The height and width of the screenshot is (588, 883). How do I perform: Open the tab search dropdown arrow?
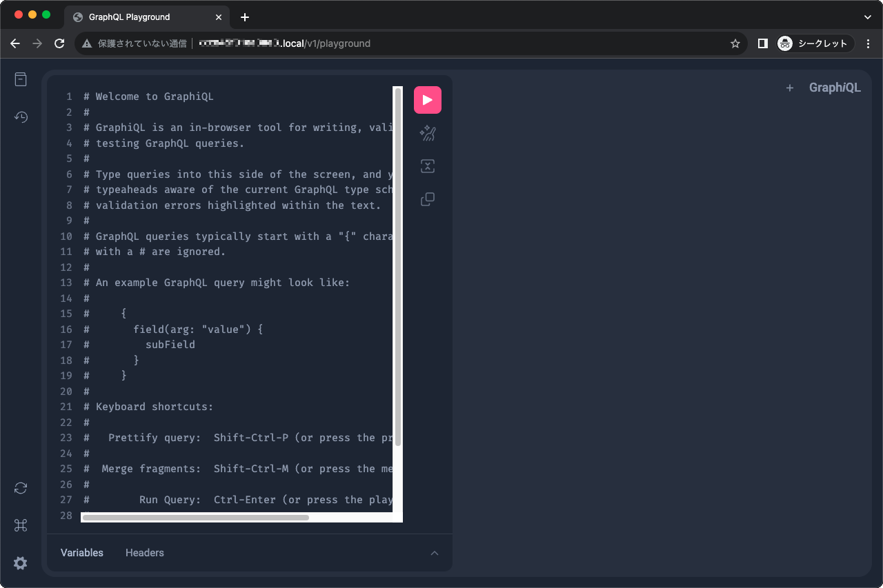click(868, 17)
